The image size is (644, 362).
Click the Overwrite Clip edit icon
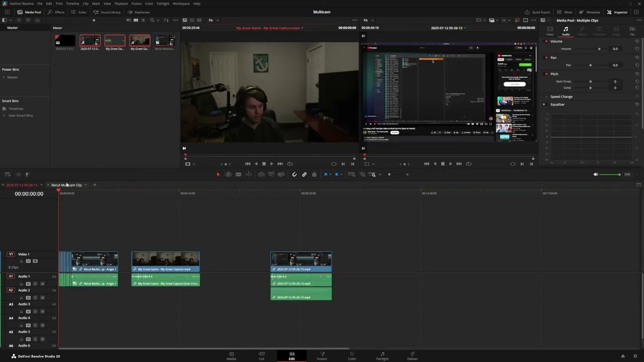coord(271,174)
